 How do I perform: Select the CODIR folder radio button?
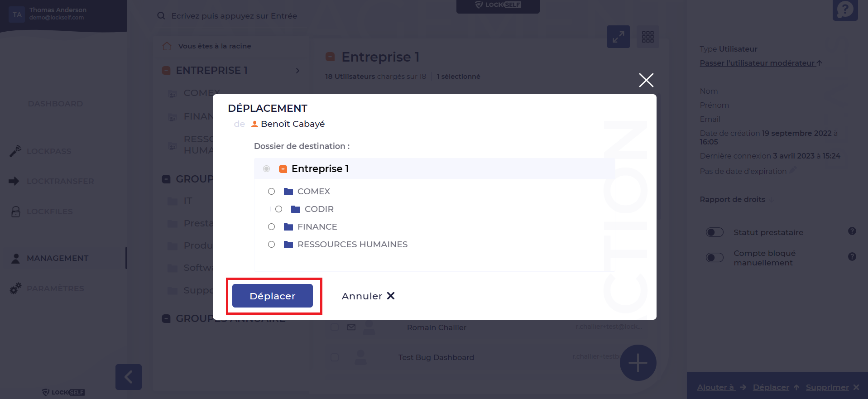pos(278,209)
